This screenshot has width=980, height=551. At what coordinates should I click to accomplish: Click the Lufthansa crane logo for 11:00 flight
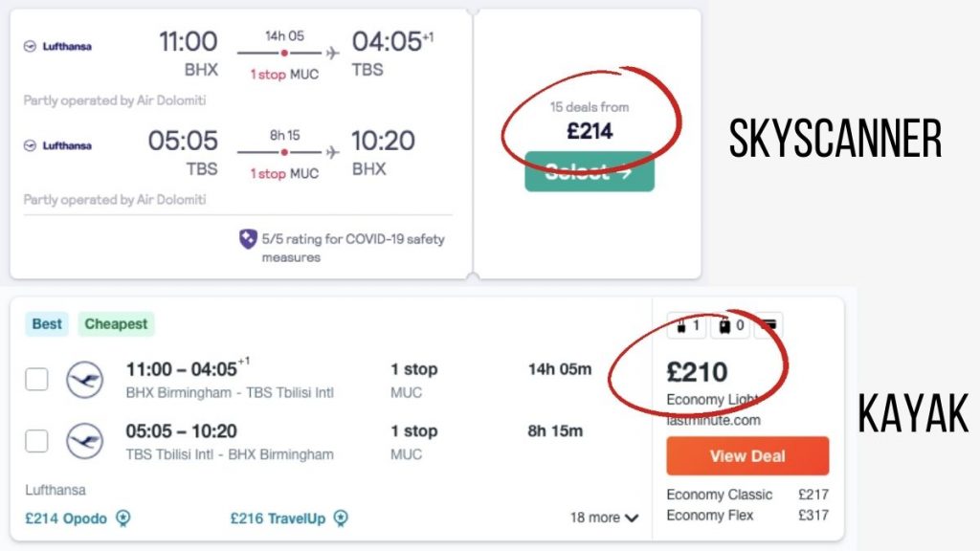(x=84, y=380)
